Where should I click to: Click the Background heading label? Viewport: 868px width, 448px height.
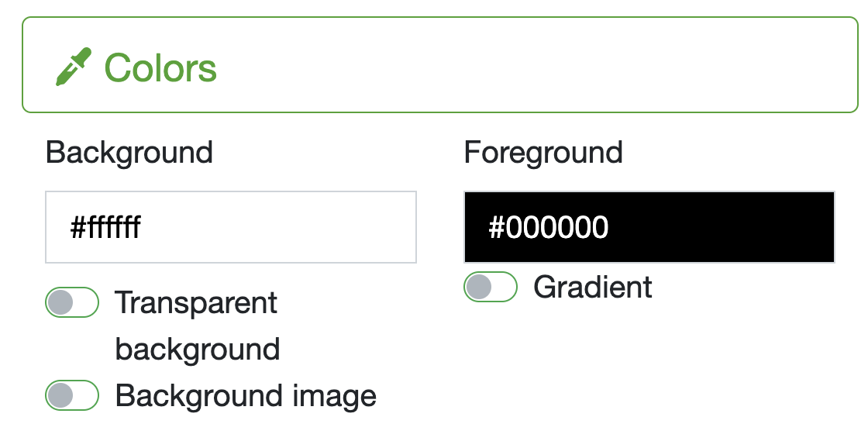point(129,152)
